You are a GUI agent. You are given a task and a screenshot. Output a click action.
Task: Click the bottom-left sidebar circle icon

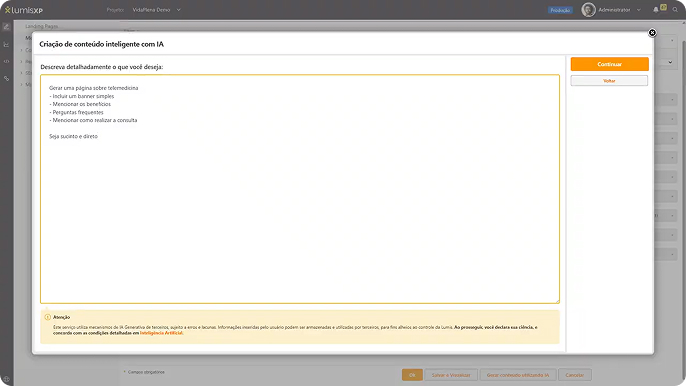6,379
